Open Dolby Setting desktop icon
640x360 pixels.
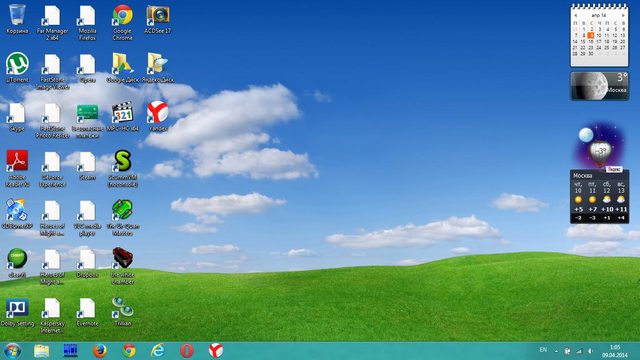(17, 312)
